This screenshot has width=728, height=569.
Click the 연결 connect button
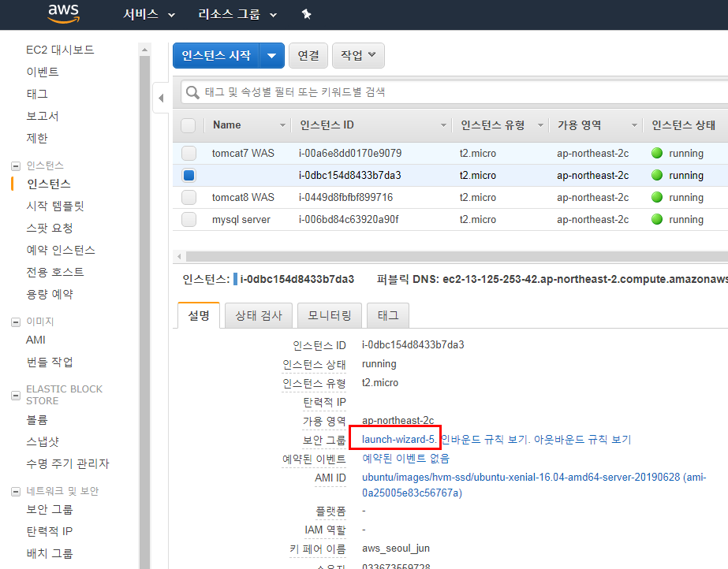click(x=308, y=56)
